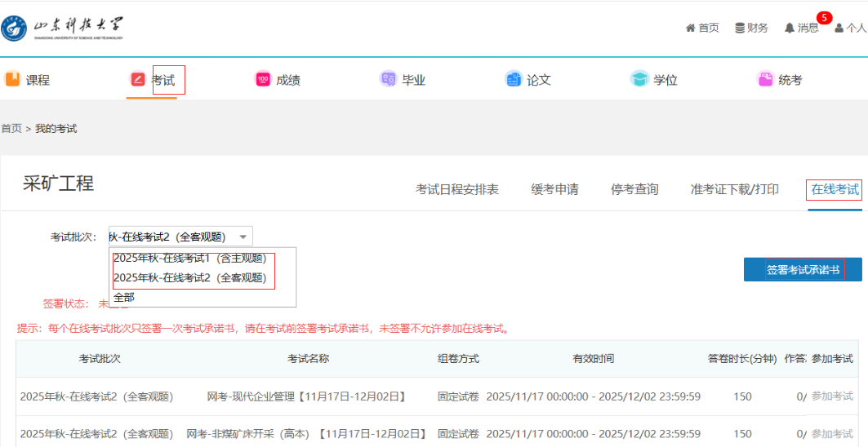The height and width of the screenshot is (447, 868).
Task: Click the 学位 degree cap icon
Action: point(639,79)
